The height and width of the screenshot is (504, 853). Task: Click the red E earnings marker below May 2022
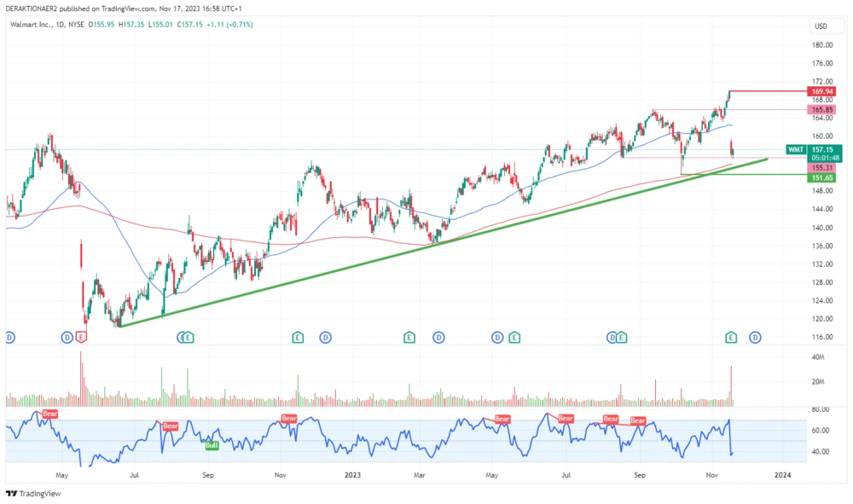tap(81, 337)
